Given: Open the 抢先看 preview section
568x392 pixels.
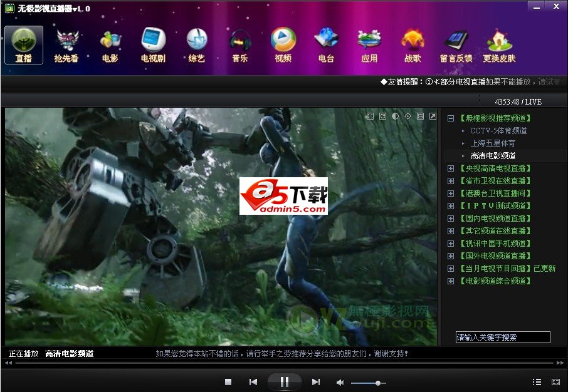Looking at the screenshot, I should point(66,45).
